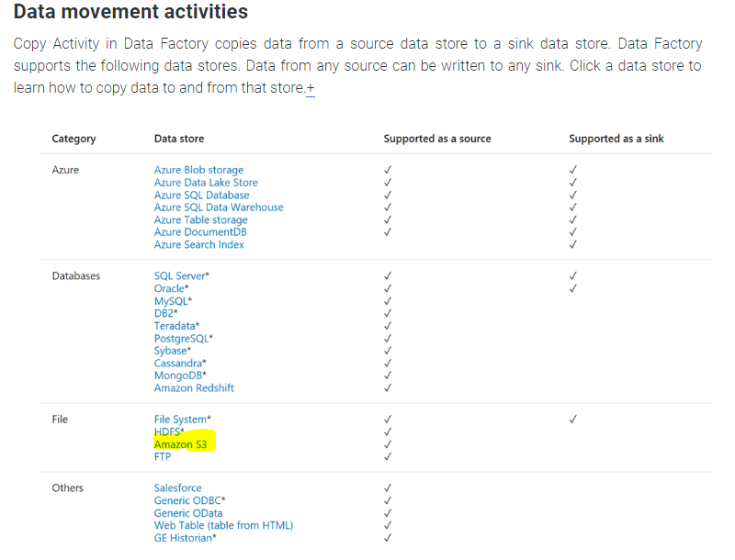This screenshot has width=735, height=560.
Task: Click the sink checkmark for Azure Blob storage
Action: [x=572, y=170]
